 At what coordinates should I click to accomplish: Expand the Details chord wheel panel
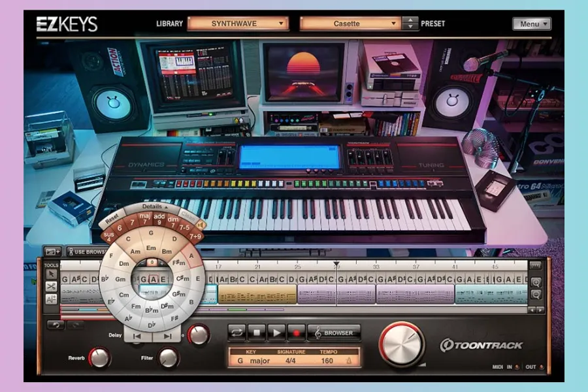point(151,206)
